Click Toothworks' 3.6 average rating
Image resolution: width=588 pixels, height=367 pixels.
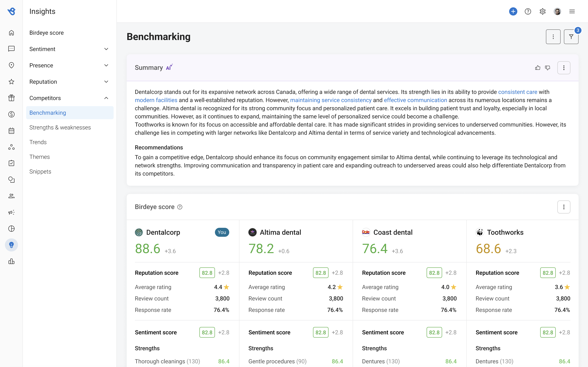pyautogui.click(x=562, y=287)
